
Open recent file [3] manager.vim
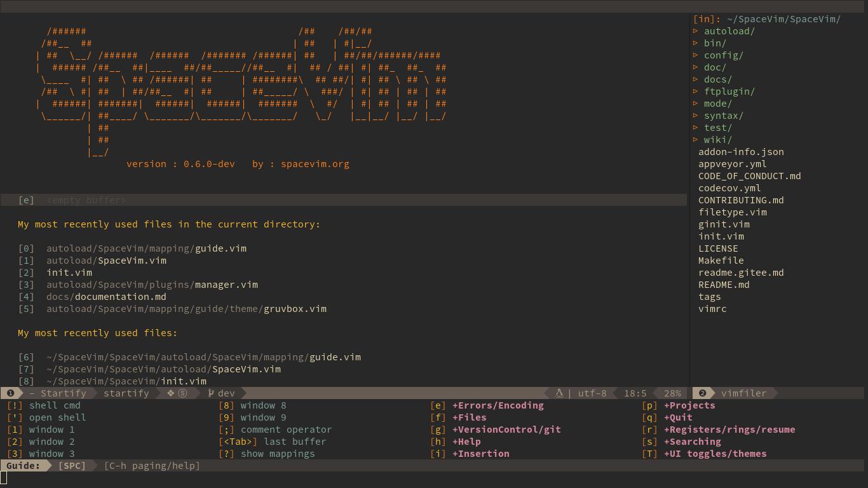[x=138, y=285]
